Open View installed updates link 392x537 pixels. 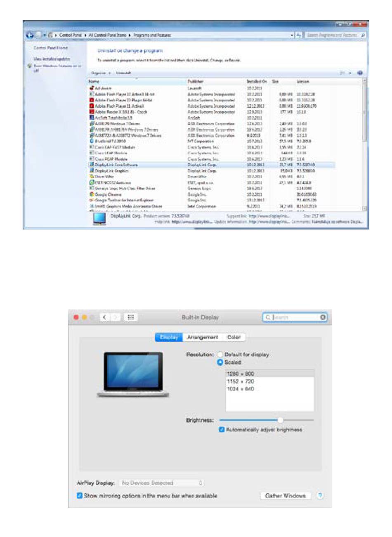click(52, 59)
